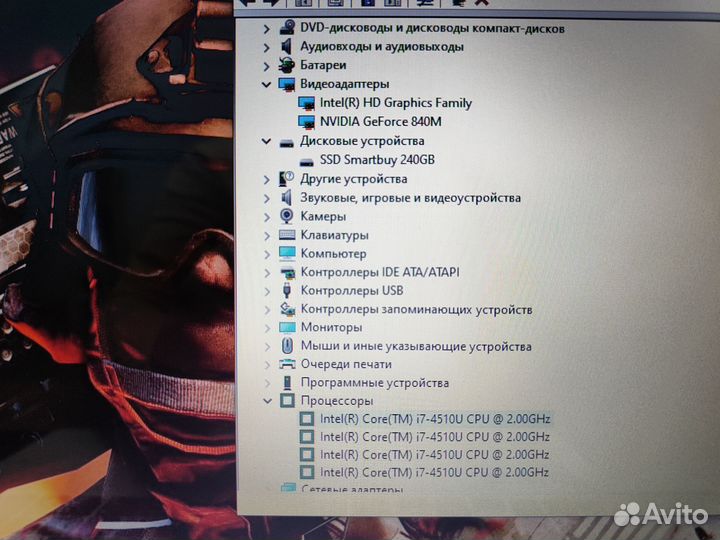Expand the Клавиатуры chevron
This screenshot has height=540, width=720.
pos(267,236)
